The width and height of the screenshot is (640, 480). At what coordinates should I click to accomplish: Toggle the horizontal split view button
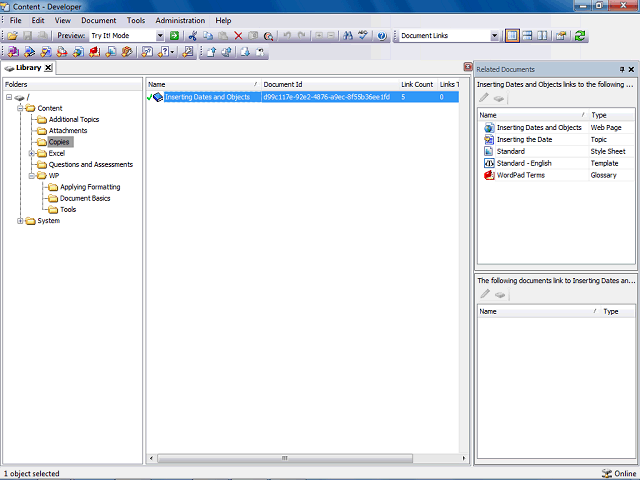[x=527, y=36]
